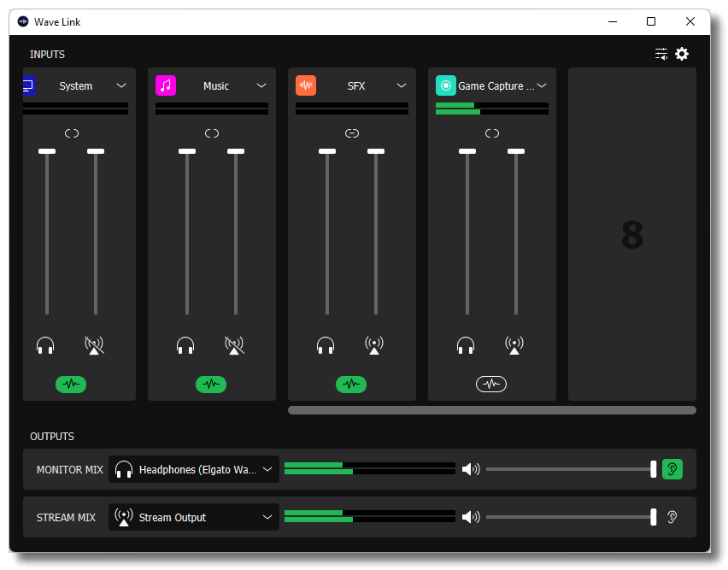Viewport: 728px width, 570px height.
Task: Mute the Stream Mix speaker icon
Action: coord(471,517)
